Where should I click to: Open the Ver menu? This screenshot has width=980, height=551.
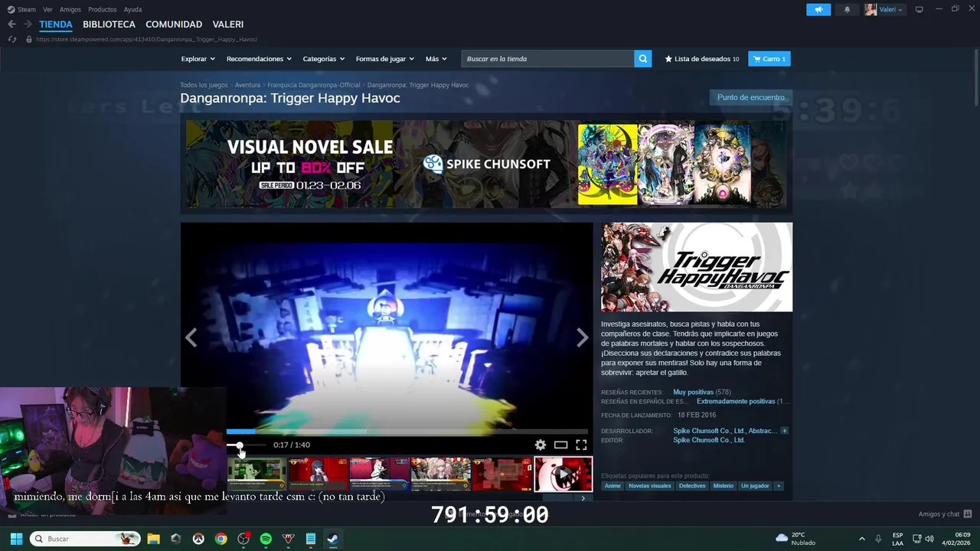click(47, 9)
